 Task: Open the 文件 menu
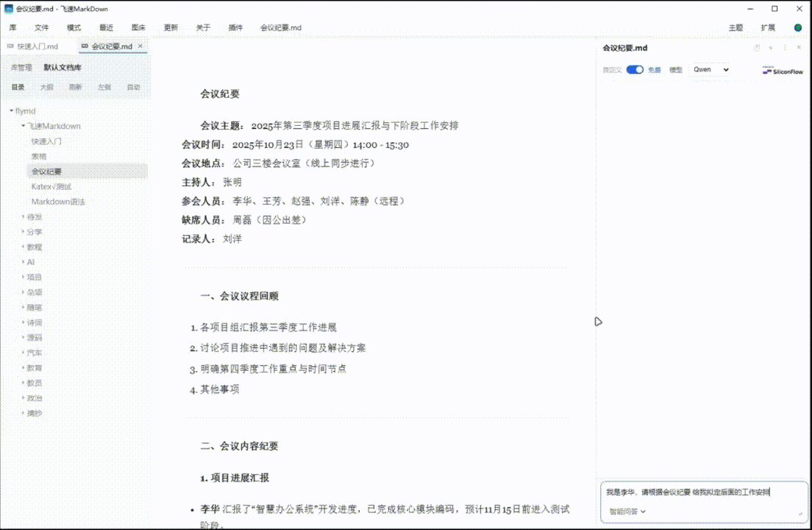click(42, 28)
